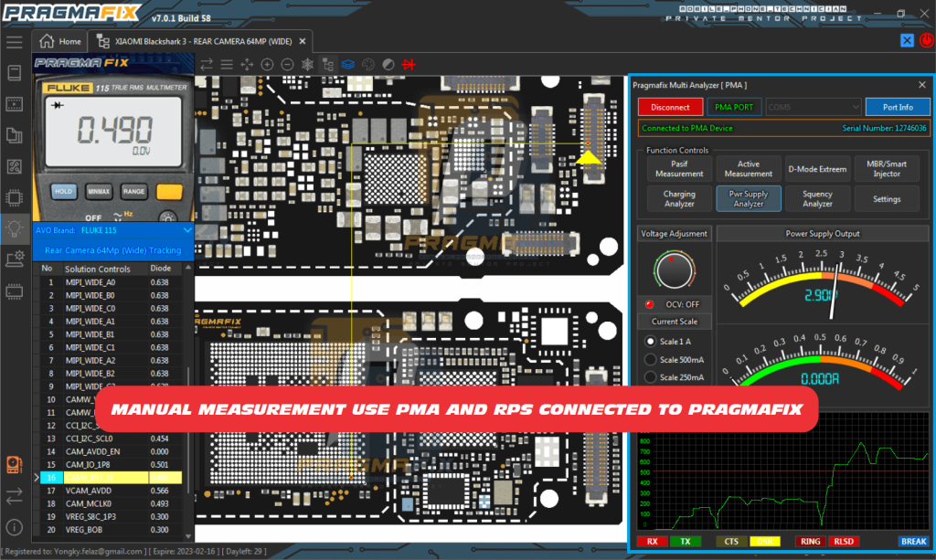Open the hierarchy tree icon on the toolbar

[x=326, y=64]
